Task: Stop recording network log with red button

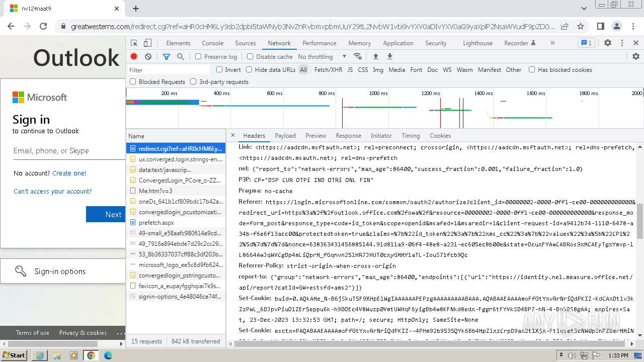Action: 134,56
